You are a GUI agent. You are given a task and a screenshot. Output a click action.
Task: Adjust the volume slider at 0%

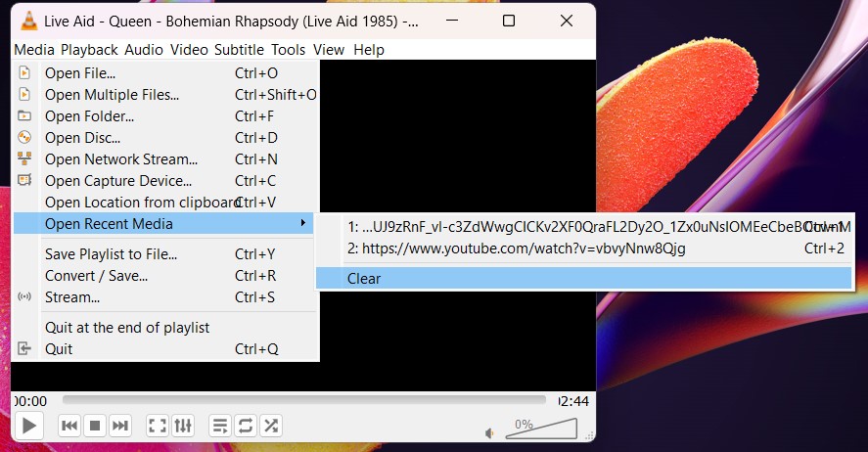tap(541, 429)
